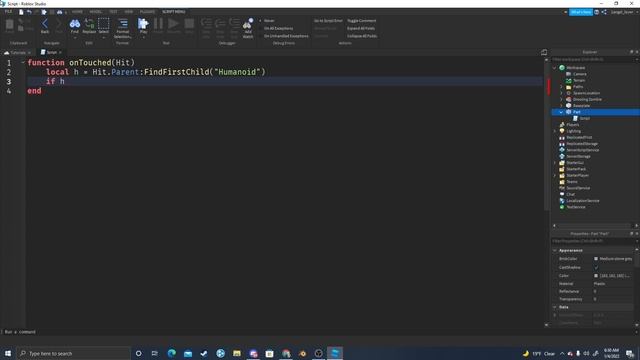
Task: Collapse the Workspace tree node
Action: 554,68
